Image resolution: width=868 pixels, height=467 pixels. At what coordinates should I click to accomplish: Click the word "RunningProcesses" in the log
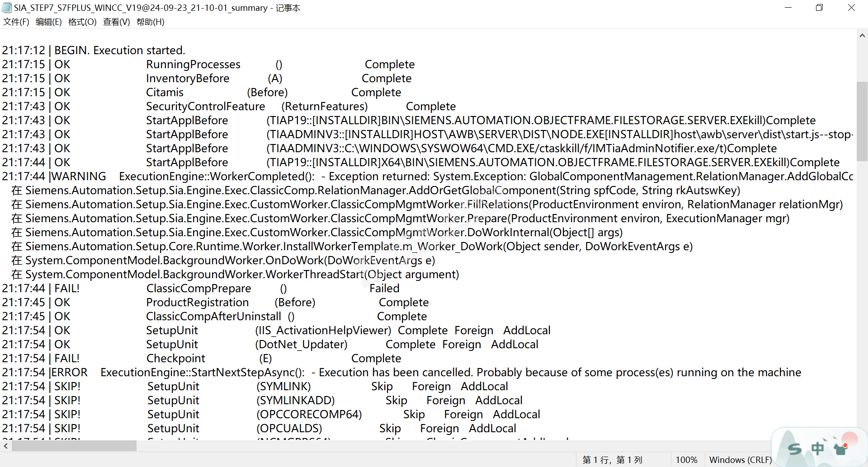pos(193,64)
